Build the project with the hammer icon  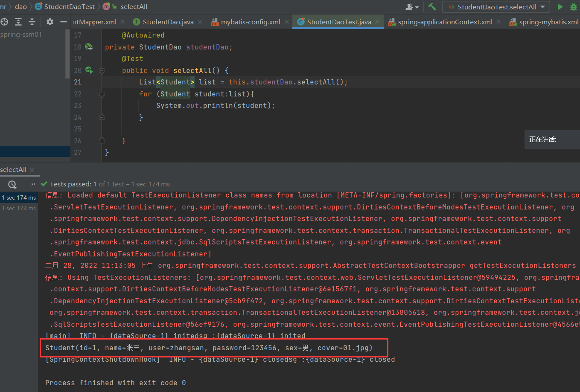click(x=431, y=6)
